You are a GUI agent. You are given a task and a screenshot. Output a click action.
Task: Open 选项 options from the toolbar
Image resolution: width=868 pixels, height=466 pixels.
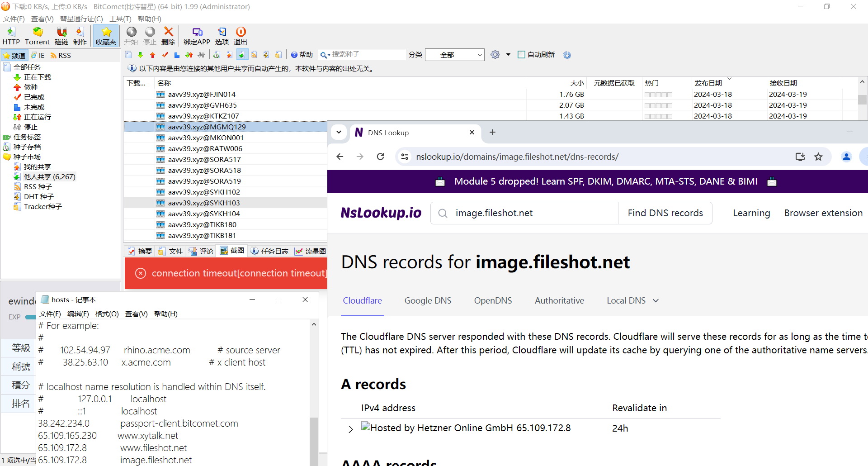(222, 36)
